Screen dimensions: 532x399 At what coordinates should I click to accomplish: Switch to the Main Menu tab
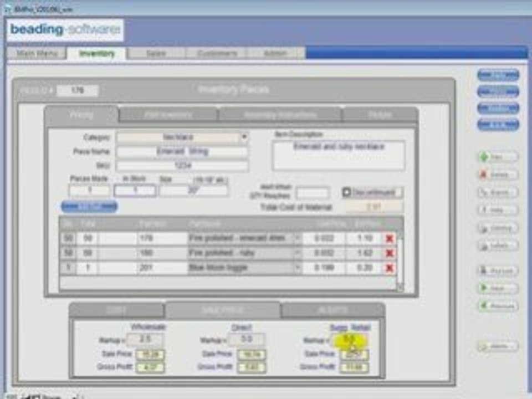pyautogui.click(x=37, y=53)
